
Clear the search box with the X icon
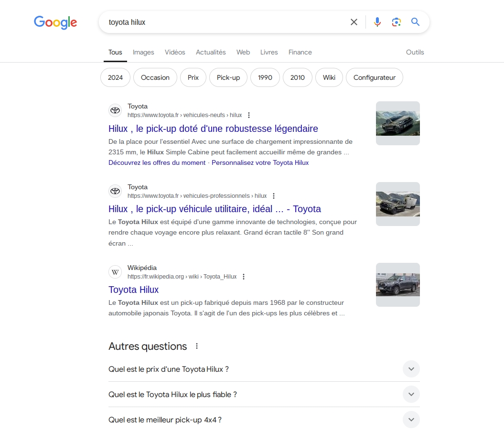pos(354,22)
